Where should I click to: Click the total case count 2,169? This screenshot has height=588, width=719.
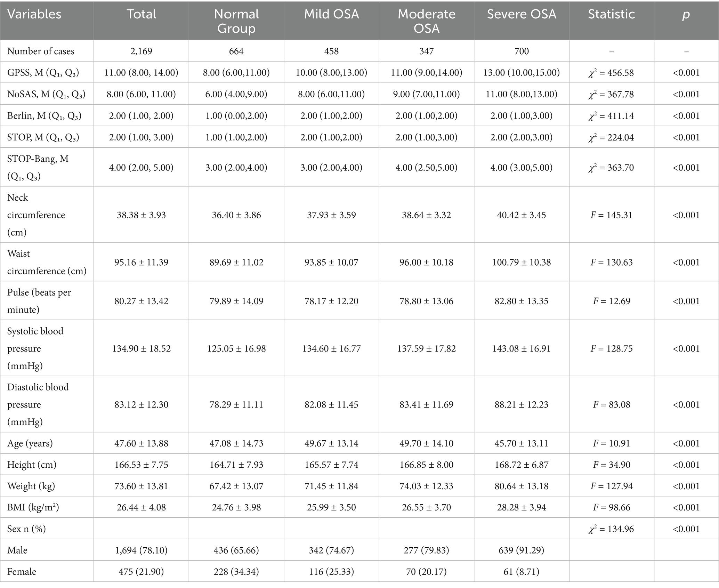tap(141, 51)
